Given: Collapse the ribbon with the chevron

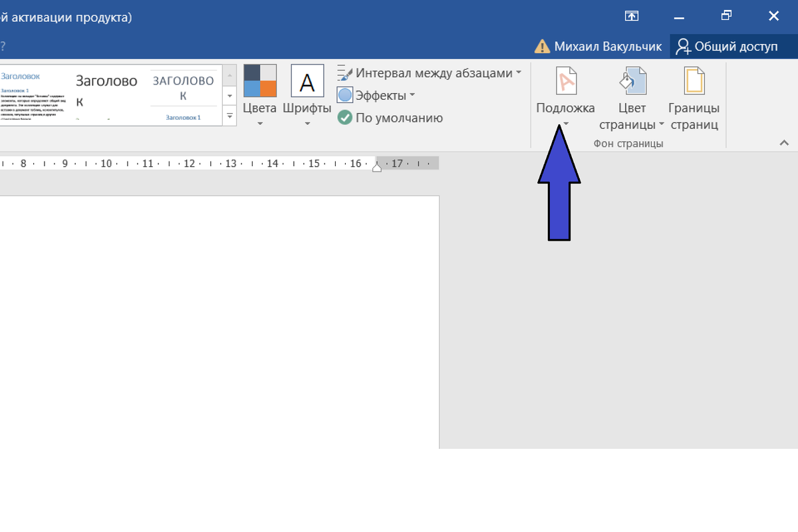Looking at the screenshot, I should 784,142.
